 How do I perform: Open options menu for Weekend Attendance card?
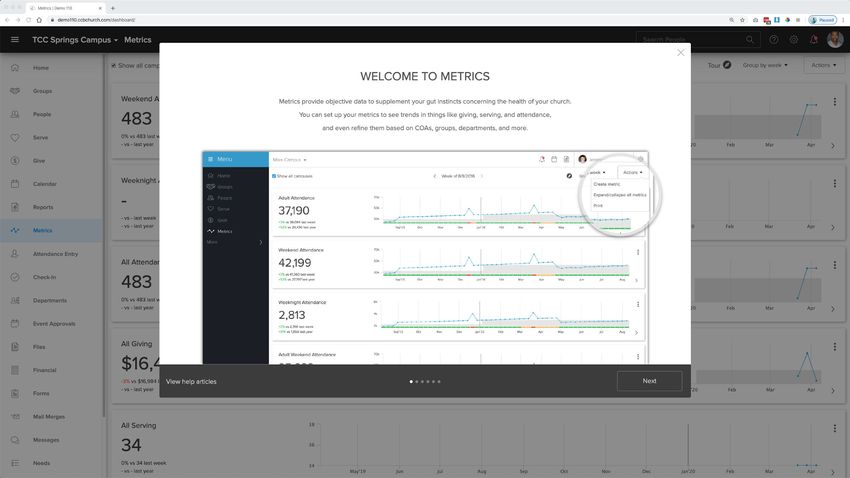click(835, 102)
